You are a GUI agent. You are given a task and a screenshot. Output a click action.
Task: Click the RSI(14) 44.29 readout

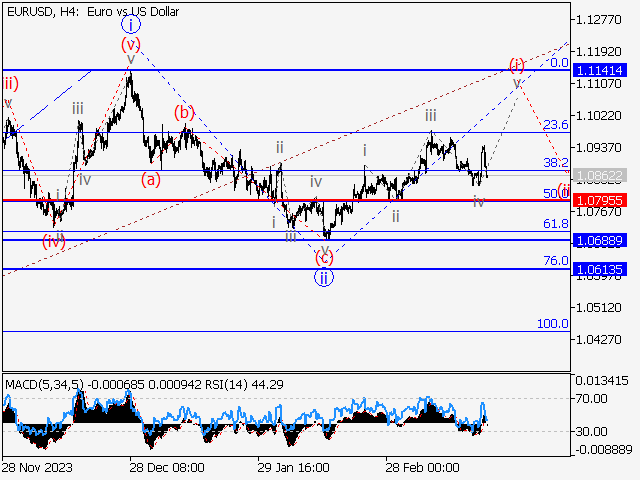click(244, 384)
